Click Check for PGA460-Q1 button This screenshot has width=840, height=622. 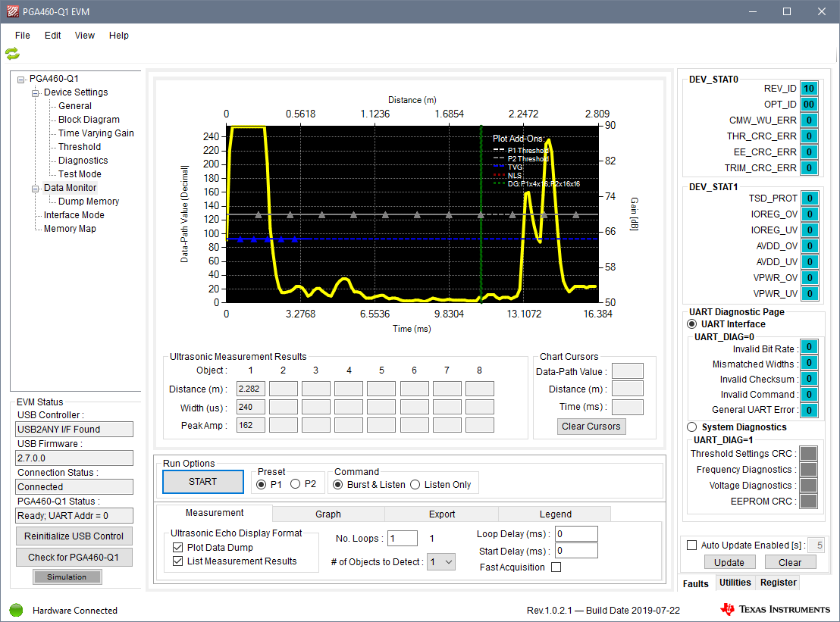[74, 558]
